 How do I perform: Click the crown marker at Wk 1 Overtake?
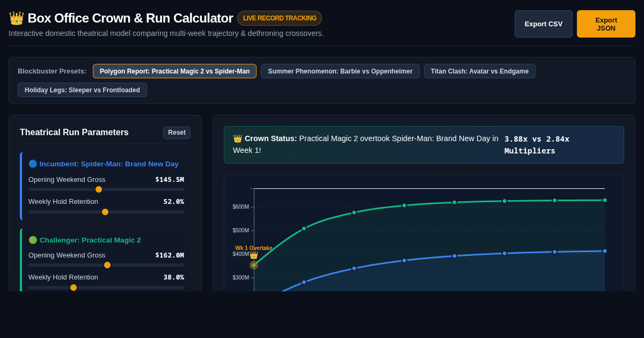[x=254, y=256]
